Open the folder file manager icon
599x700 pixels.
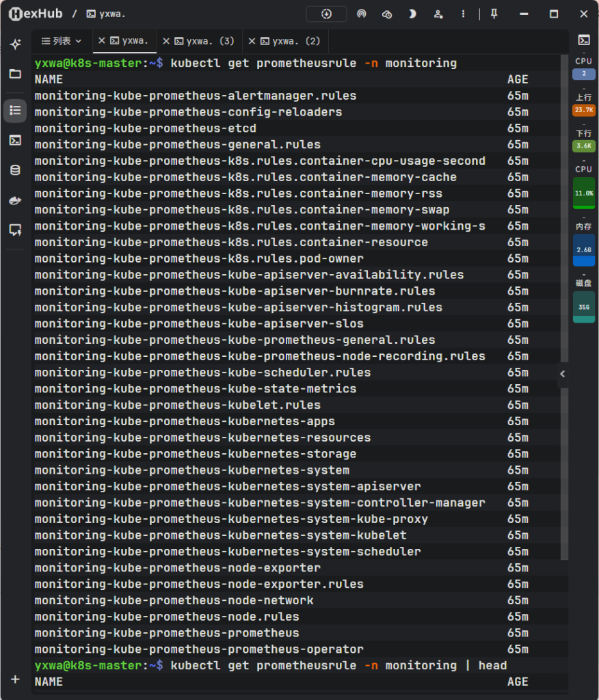coord(15,74)
